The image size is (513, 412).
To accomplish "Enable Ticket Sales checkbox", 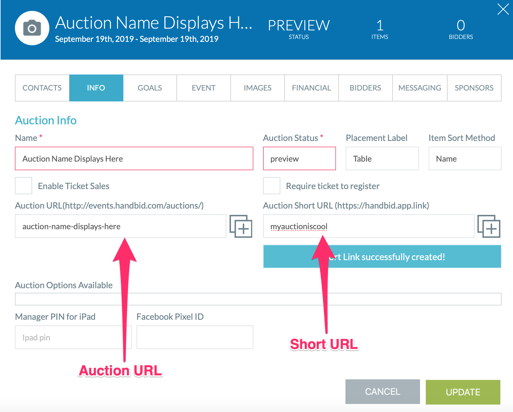I will pos(23,186).
